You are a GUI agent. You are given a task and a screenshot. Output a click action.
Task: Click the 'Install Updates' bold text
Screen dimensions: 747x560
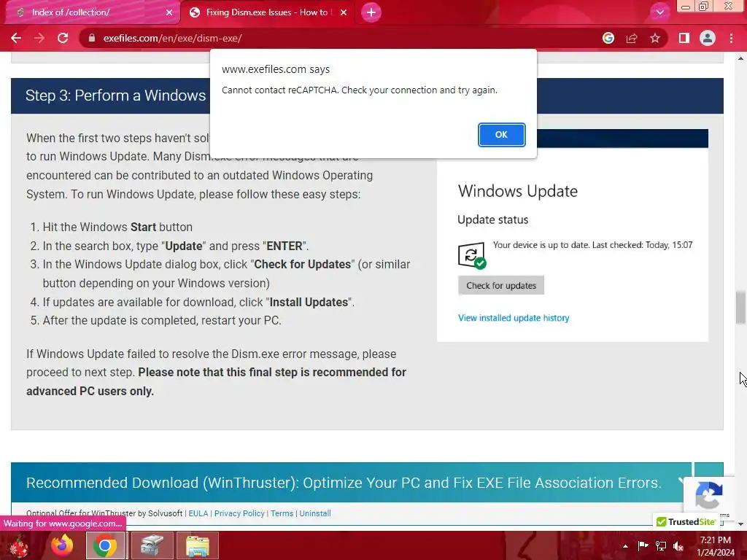(x=309, y=303)
